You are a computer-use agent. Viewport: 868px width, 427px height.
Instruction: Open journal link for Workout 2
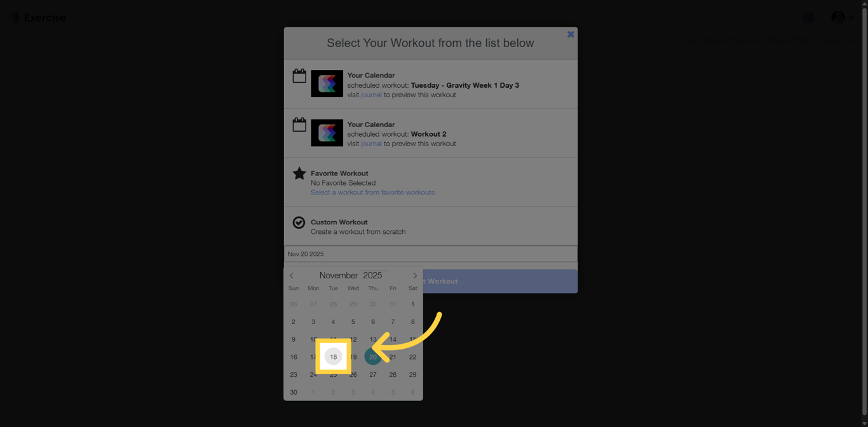coord(371,144)
